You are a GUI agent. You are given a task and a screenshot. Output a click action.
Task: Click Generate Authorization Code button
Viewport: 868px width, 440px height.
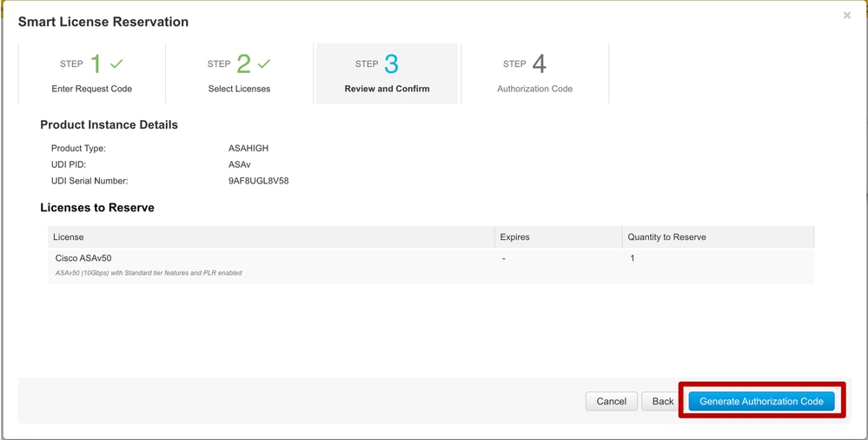(761, 401)
